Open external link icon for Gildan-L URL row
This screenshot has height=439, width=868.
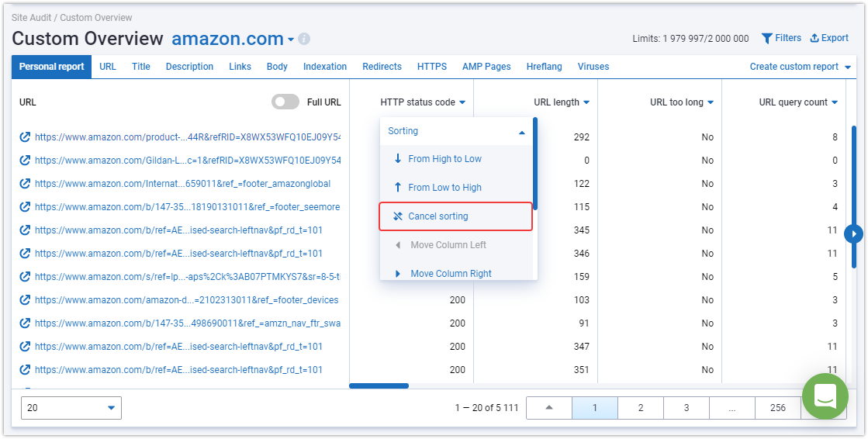click(x=25, y=161)
